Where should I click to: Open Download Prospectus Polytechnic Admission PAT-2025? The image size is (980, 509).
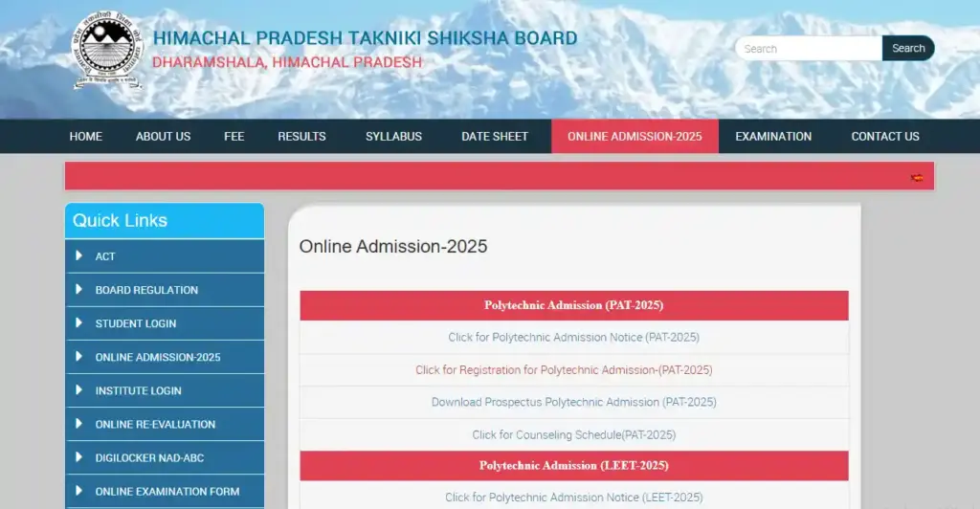click(x=573, y=402)
